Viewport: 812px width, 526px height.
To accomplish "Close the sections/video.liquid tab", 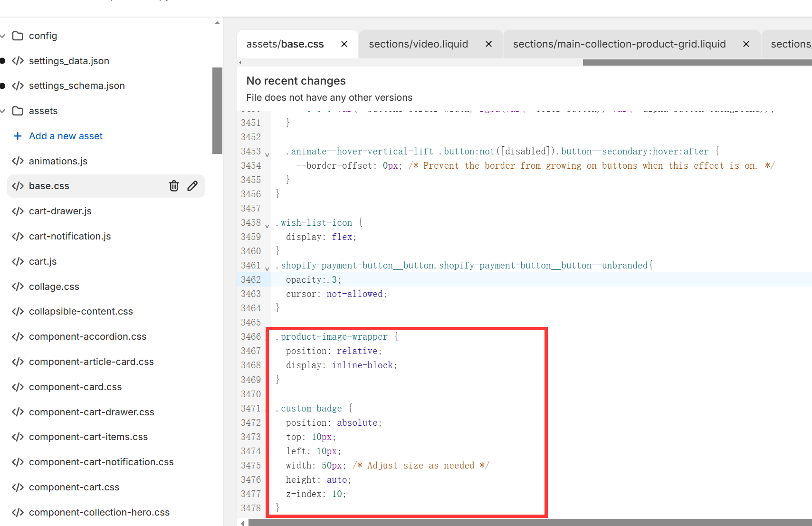I will [488, 44].
